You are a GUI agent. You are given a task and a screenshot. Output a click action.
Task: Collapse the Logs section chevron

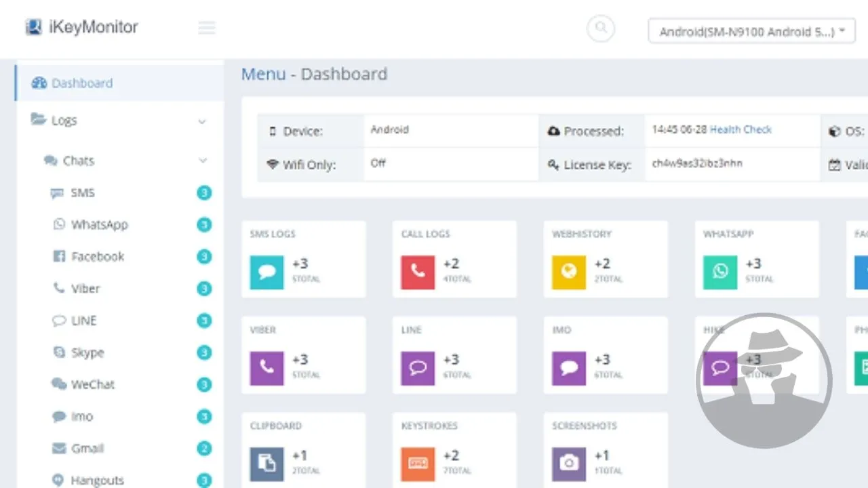[201, 121]
